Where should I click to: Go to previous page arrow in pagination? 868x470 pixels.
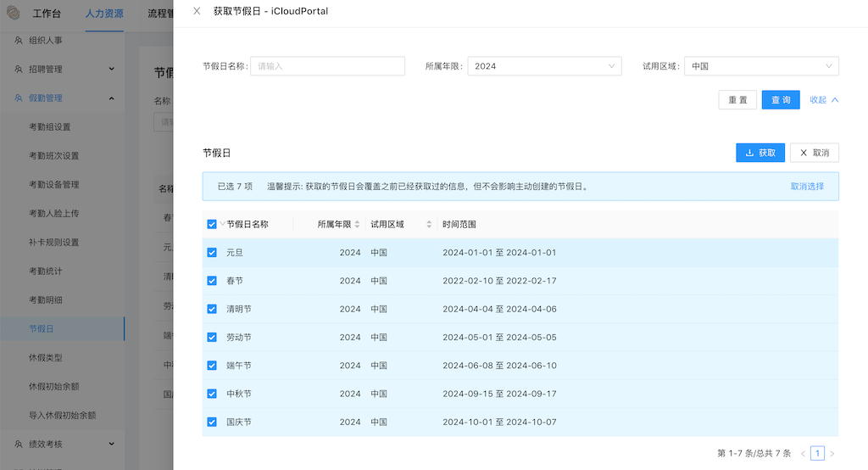coord(803,453)
